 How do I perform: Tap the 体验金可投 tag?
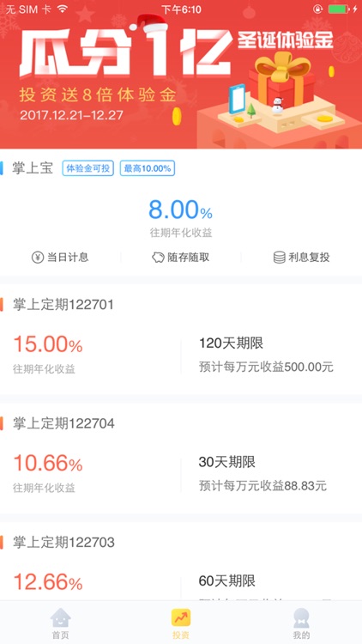point(87,168)
